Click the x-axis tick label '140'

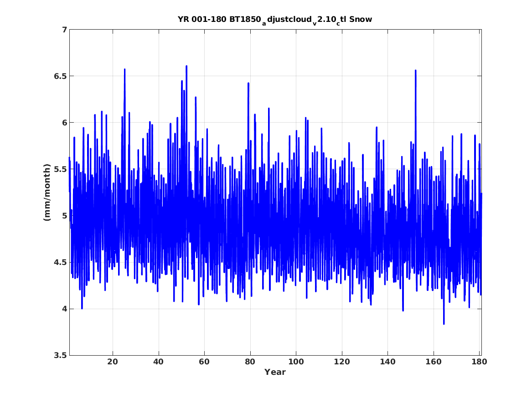pyautogui.click(x=387, y=362)
